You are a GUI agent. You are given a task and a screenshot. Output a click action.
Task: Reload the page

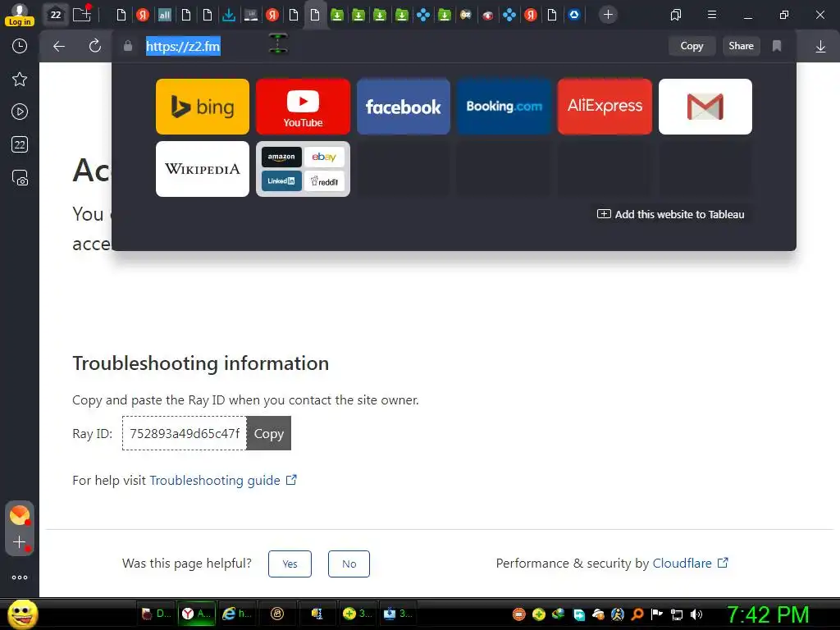[x=95, y=46]
